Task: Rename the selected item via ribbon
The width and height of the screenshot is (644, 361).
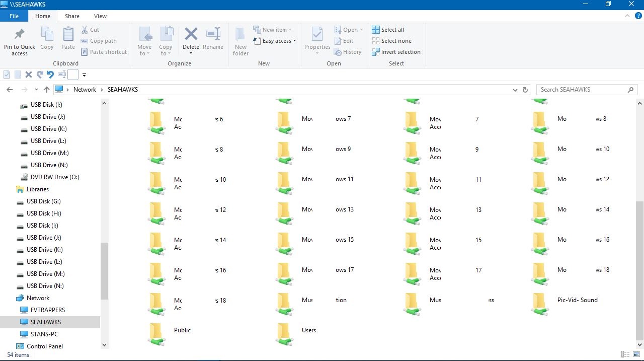Action: (x=213, y=39)
